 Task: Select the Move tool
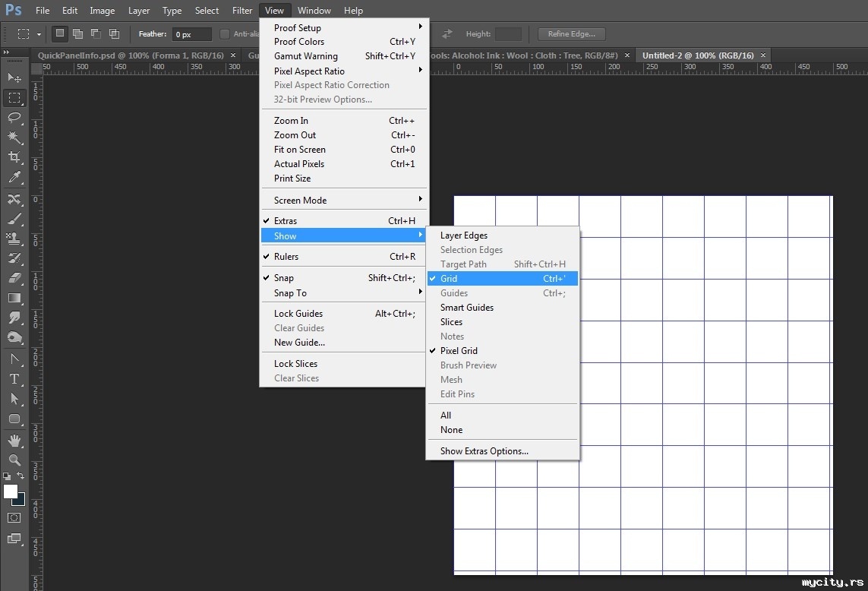(14, 77)
